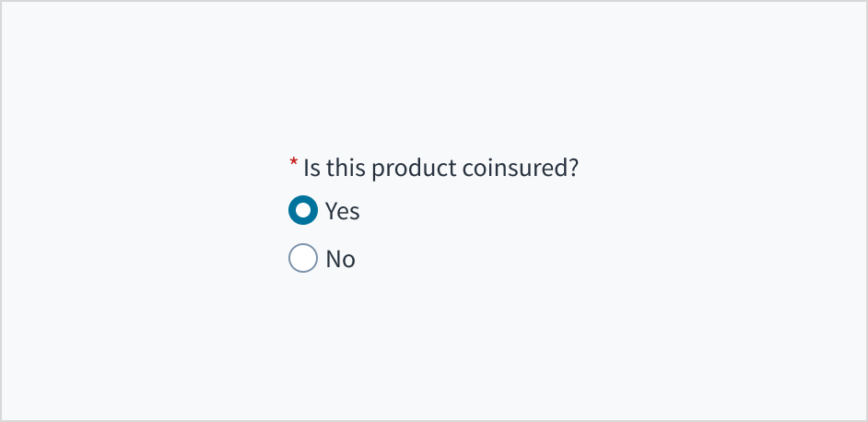Switch the coinsured answer to No
Viewport: 868px width, 422px height.
pyautogui.click(x=303, y=259)
